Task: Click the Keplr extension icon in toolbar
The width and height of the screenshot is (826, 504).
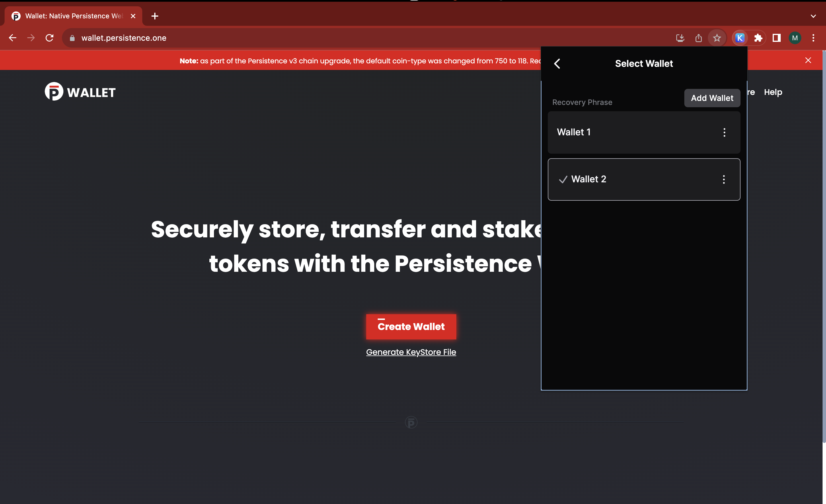Action: click(740, 38)
